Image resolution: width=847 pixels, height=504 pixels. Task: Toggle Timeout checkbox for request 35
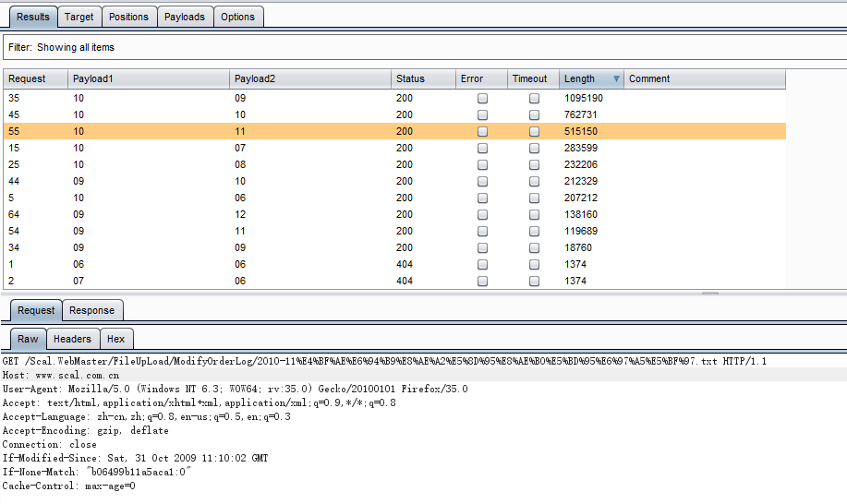pyautogui.click(x=534, y=98)
